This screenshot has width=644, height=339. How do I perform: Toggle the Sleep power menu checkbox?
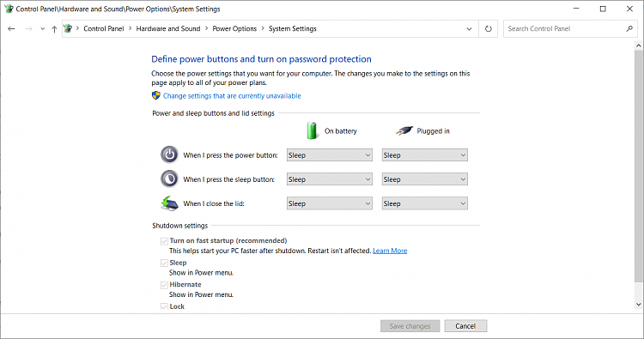pos(164,263)
